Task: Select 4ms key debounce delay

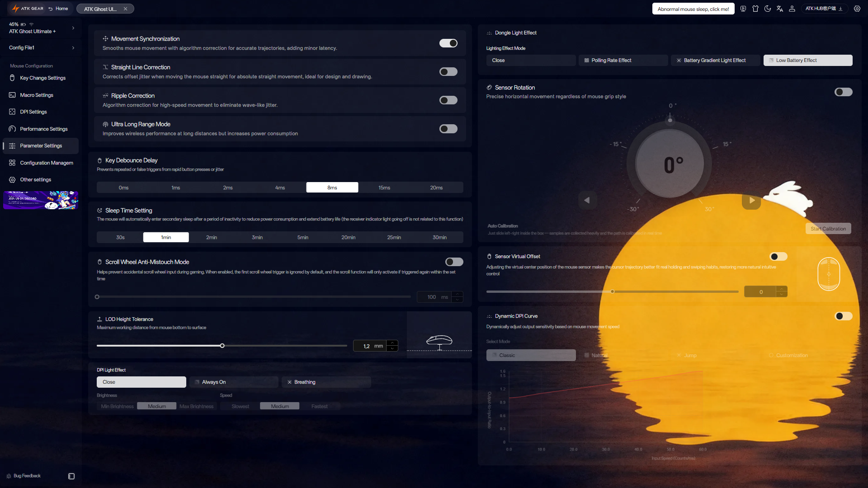Action: (x=280, y=188)
